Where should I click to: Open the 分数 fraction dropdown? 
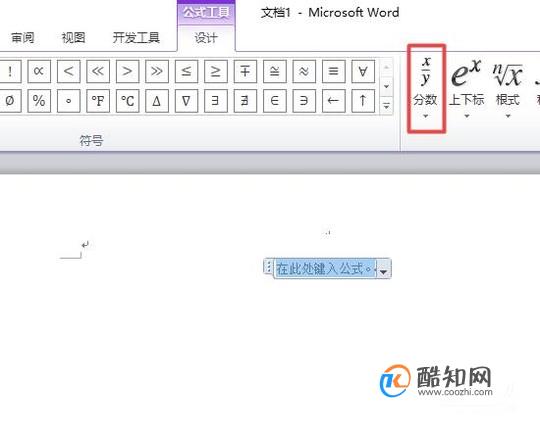coord(426,88)
